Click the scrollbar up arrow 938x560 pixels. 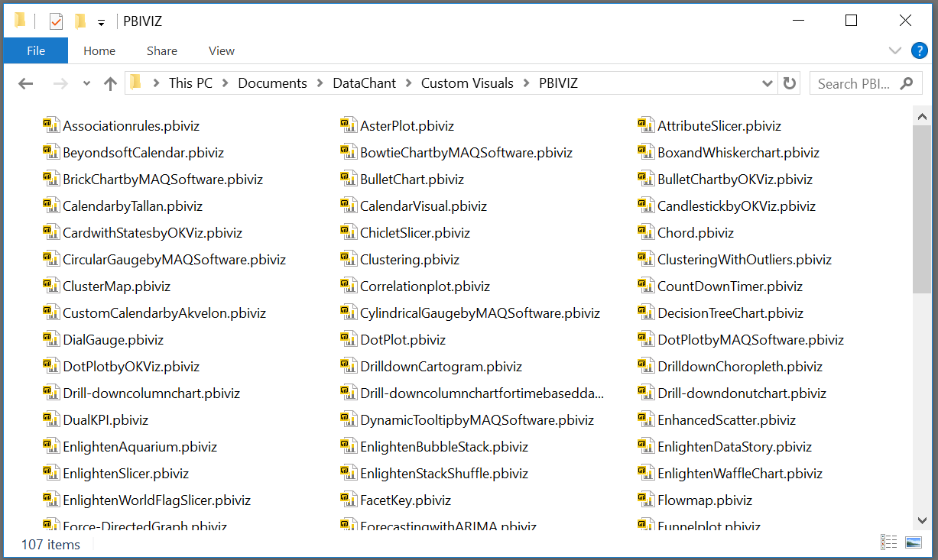(922, 118)
